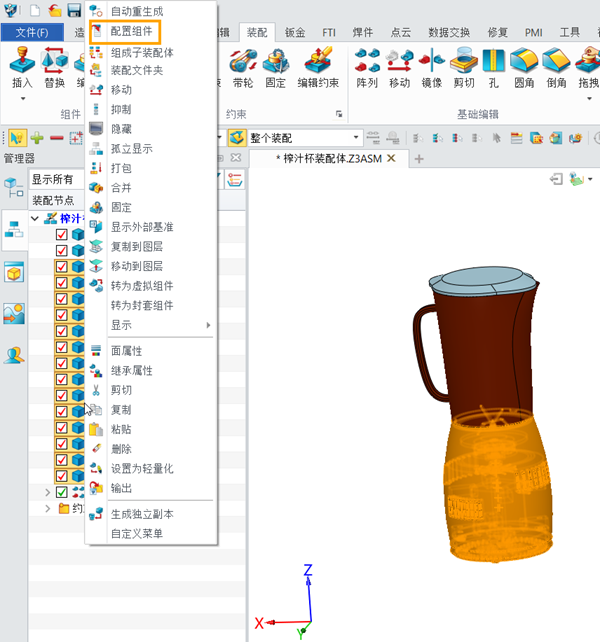Image resolution: width=600 pixels, height=642 pixels.
Task: Open the 整个装配 filter dropdown
Action: (x=356, y=138)
